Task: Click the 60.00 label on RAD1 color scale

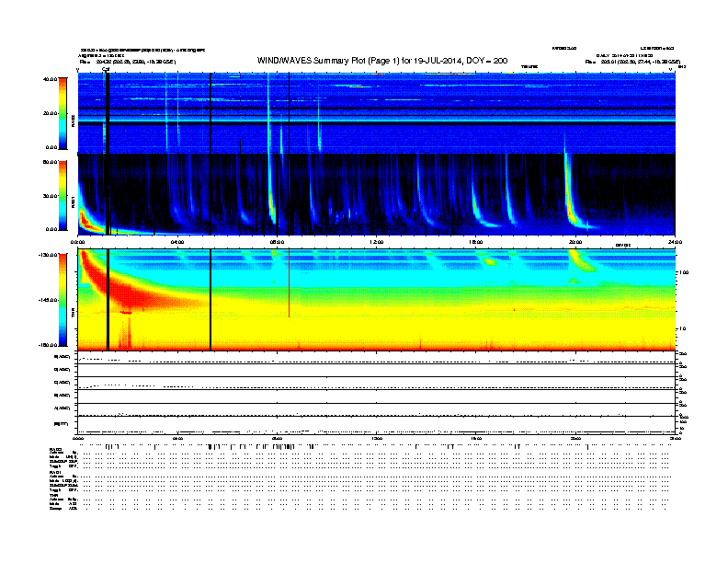Action: 50,162
